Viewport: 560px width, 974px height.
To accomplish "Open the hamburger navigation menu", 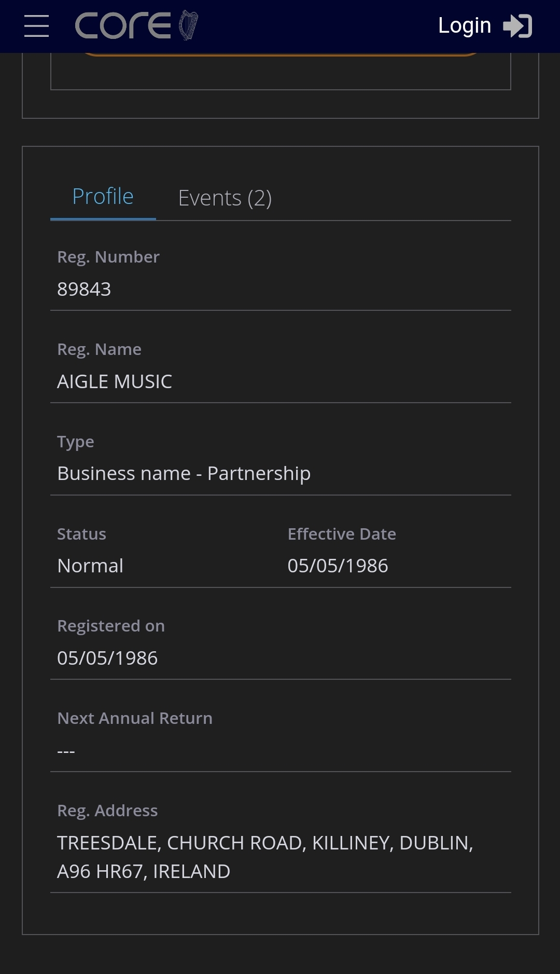I will (x=36, y=26).
